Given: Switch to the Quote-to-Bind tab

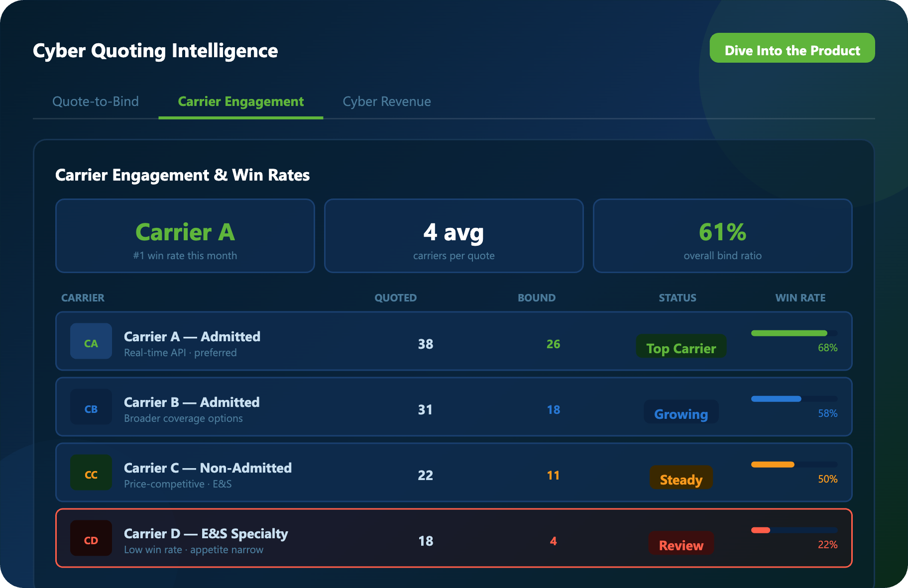Looking at the screenshot, I should click(96, 101).
